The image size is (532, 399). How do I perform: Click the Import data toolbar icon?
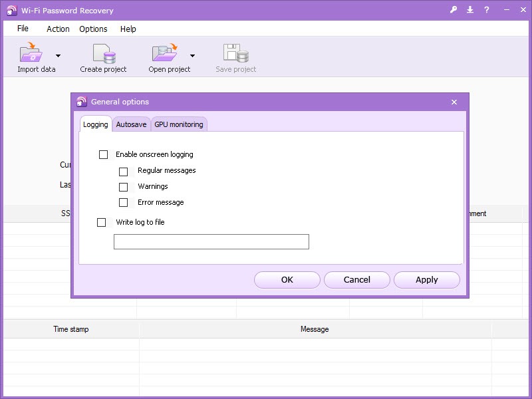pos(31,52)
